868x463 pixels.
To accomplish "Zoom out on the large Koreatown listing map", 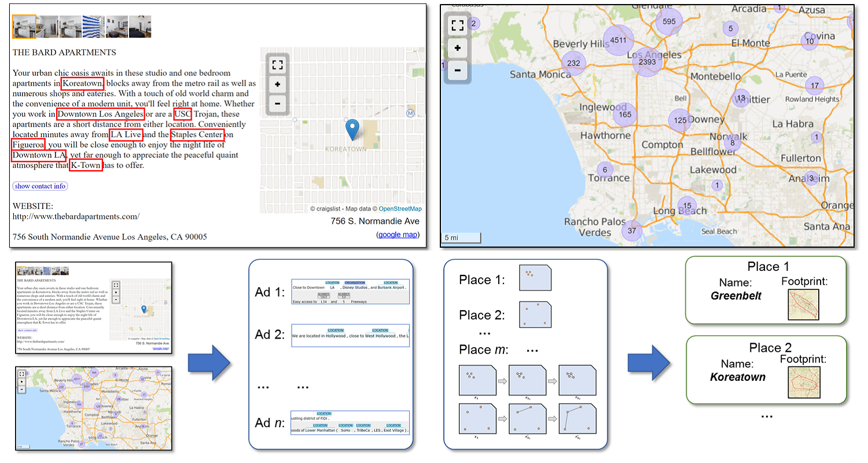I will [277, 104].
